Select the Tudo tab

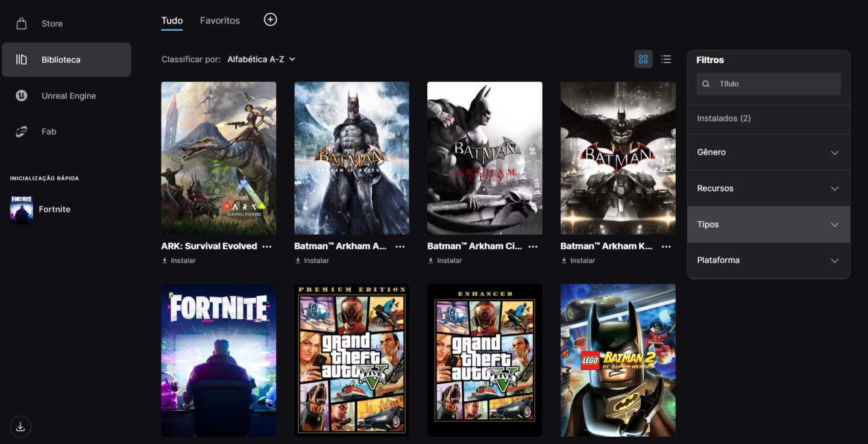[172, 20]
